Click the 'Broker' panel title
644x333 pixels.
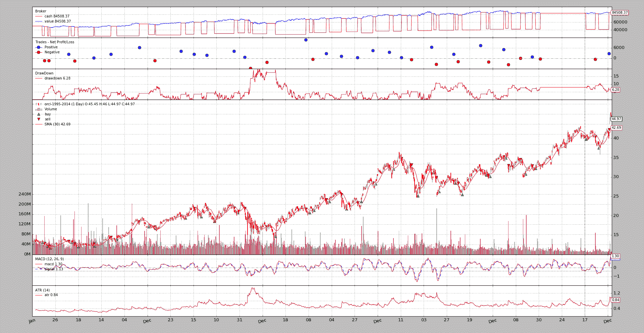click(41, 11)
